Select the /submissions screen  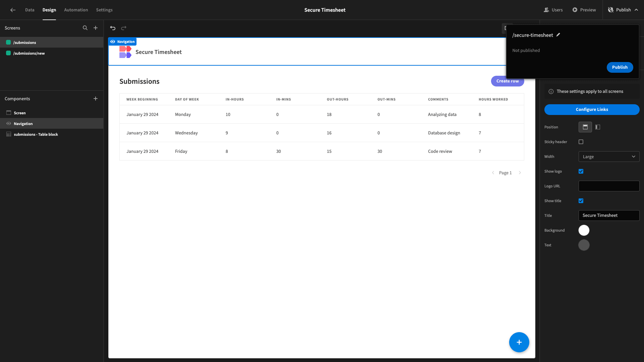pyautogui.click(x=52, y=43)
